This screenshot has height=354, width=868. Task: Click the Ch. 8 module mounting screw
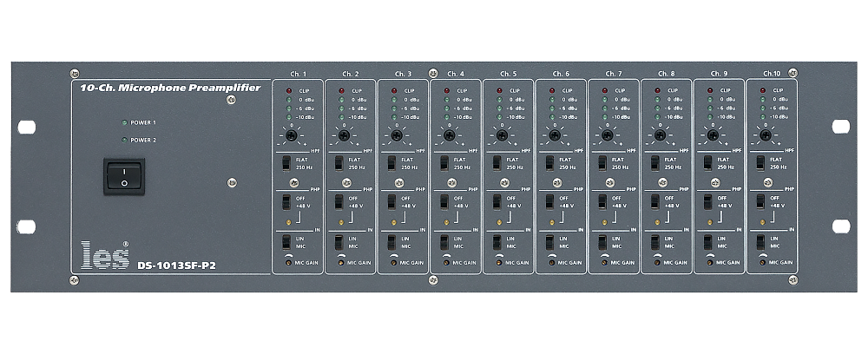point(662,182)
